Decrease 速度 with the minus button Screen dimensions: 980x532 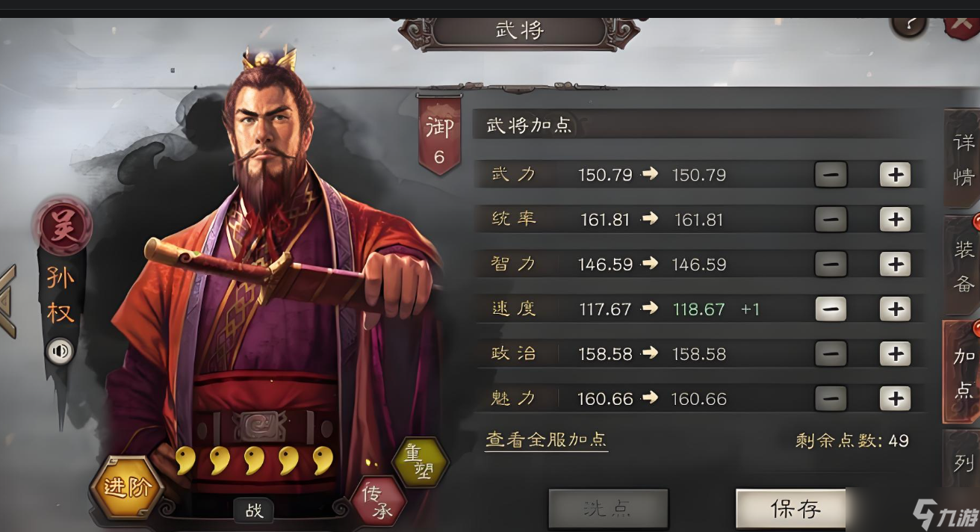[x=831, y=309]
